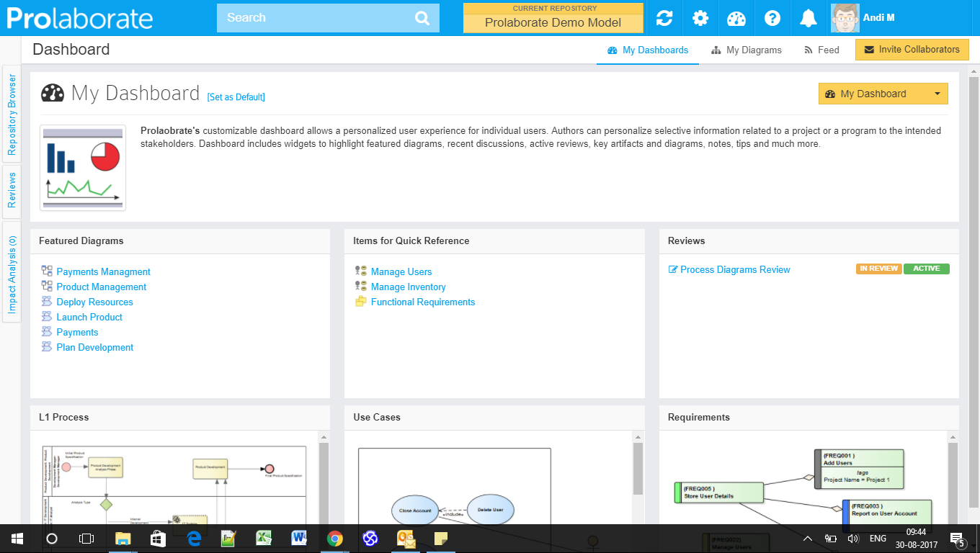This screenshot has width=980, height=553.
Task: Click the Andi M user avatar
Action: 845,18
